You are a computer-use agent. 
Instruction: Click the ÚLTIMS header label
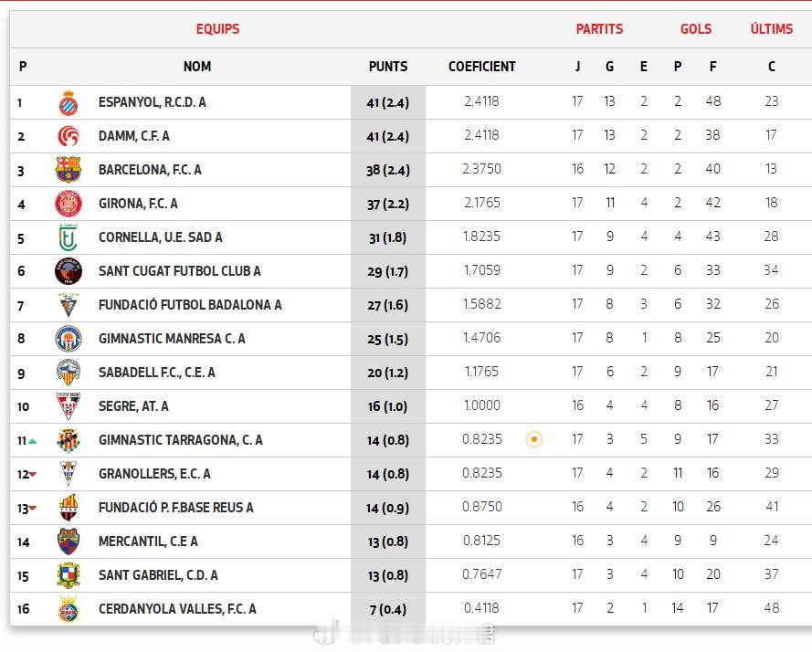tap(772, 29)
